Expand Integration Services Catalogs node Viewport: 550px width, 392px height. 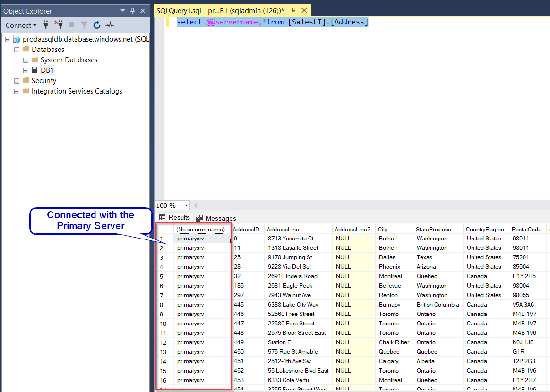pyautogui.click(x=17, y=91)
